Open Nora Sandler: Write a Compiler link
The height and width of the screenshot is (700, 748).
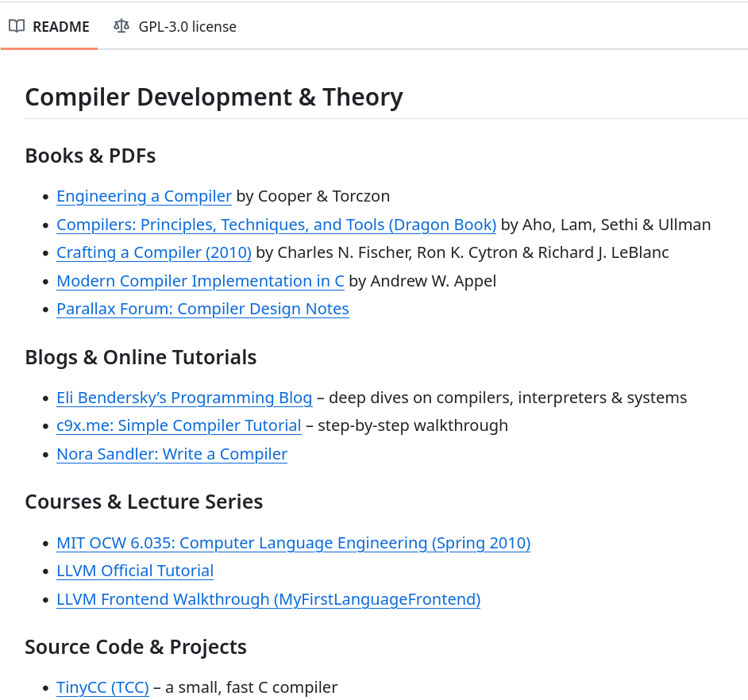coord(172,454)
